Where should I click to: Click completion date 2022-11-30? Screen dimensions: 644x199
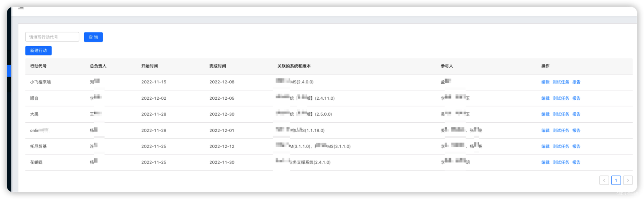tap(222, 162)
